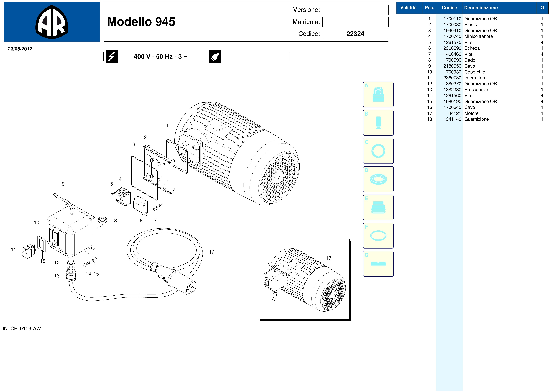Screen dimensions: 550x392
Task: Open kit G flat part thumbnail
Action: 378,264
